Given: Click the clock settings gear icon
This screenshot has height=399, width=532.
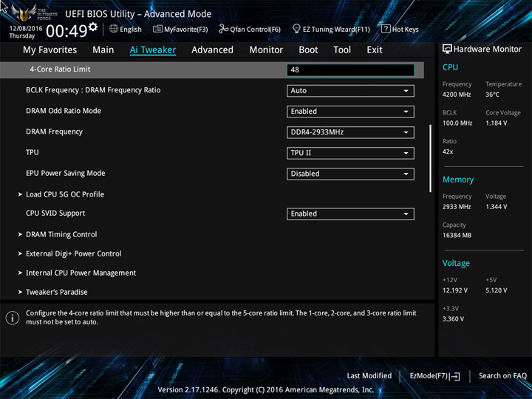Looking at the screenshot, I should pyautogui.click(x=92, y=27).
